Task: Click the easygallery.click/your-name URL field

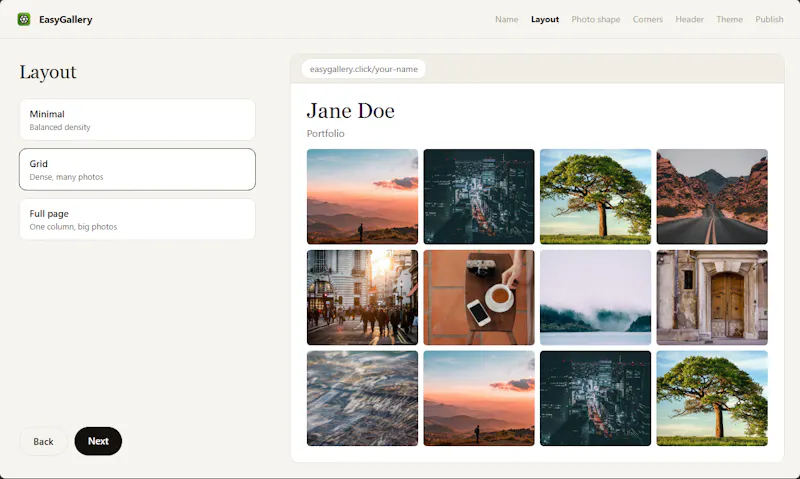Action: click(364, 69)
